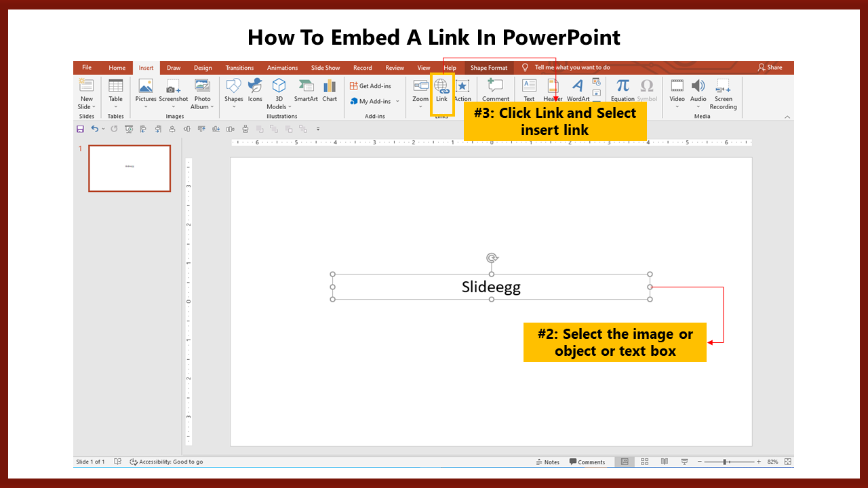
Task: Switch to the Slide Show tab
Action: point(325,68)
